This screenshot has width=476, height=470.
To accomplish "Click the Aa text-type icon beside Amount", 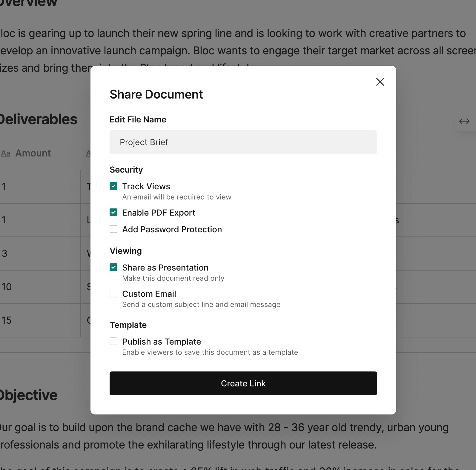I will click(6, 153).
